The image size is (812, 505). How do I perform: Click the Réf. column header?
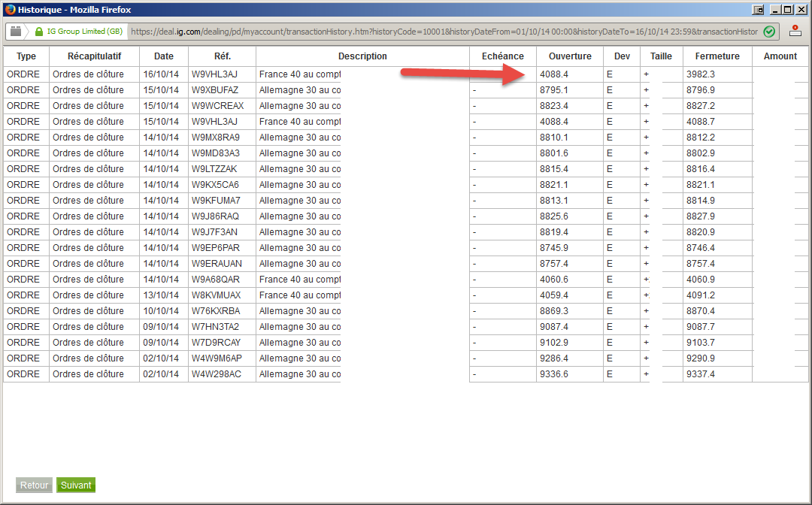(x=222, y=56)
